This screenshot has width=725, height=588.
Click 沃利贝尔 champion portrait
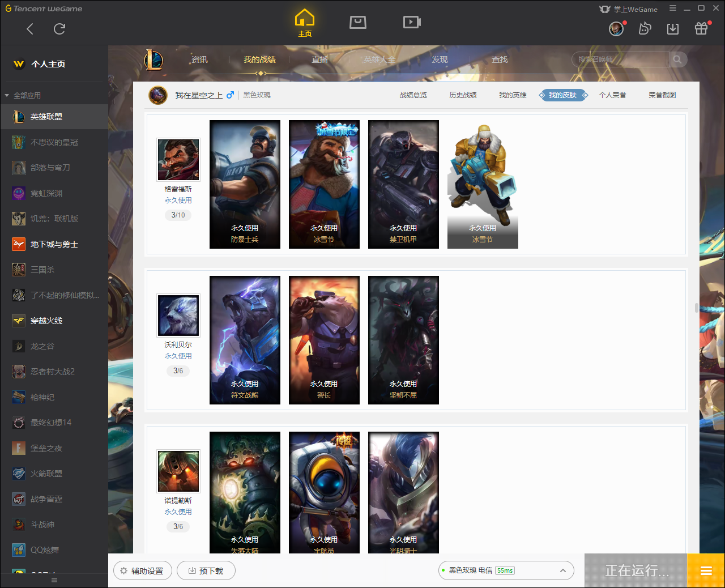pyautogui.click(x=178, y=316)
